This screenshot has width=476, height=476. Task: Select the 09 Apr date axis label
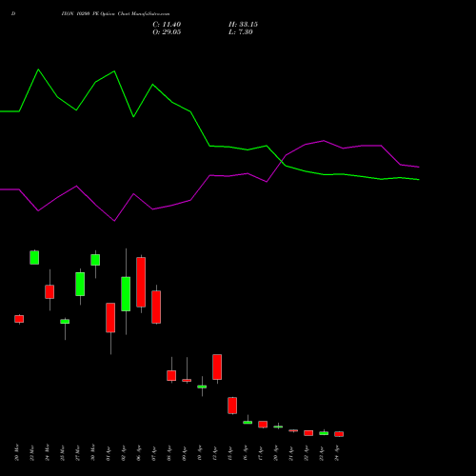(184, 452)
